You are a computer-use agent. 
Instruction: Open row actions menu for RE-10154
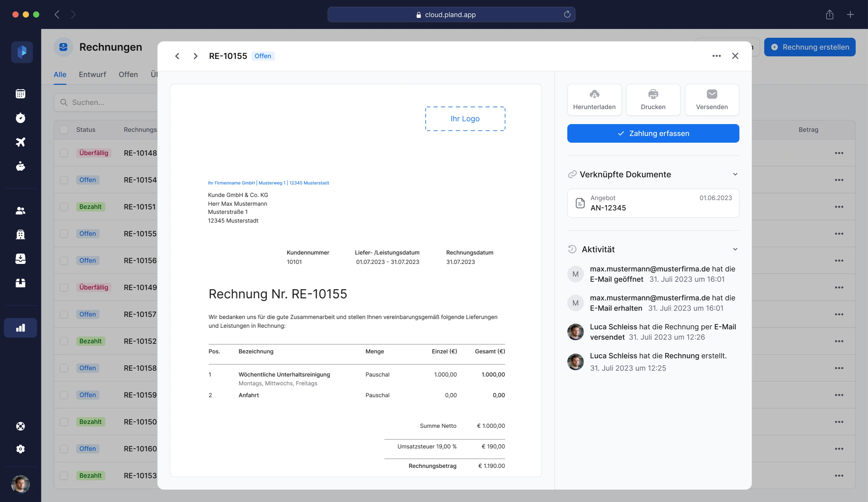pyautogui.click(x=839, y=180)
